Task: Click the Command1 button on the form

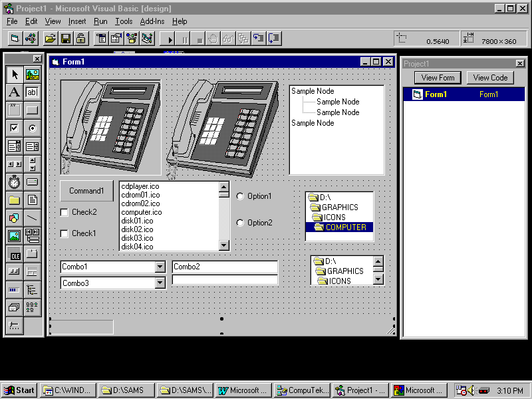Action: point(86,191)
